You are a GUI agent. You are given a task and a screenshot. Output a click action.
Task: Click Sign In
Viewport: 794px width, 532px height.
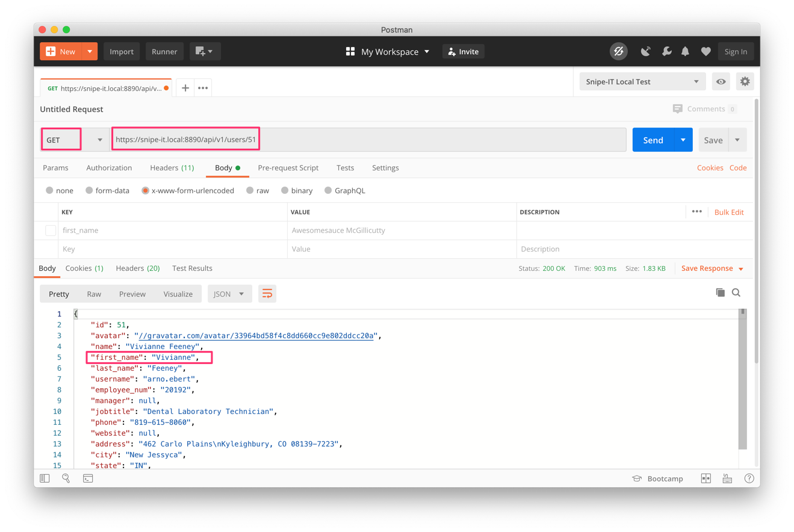[x=736, y=52]
